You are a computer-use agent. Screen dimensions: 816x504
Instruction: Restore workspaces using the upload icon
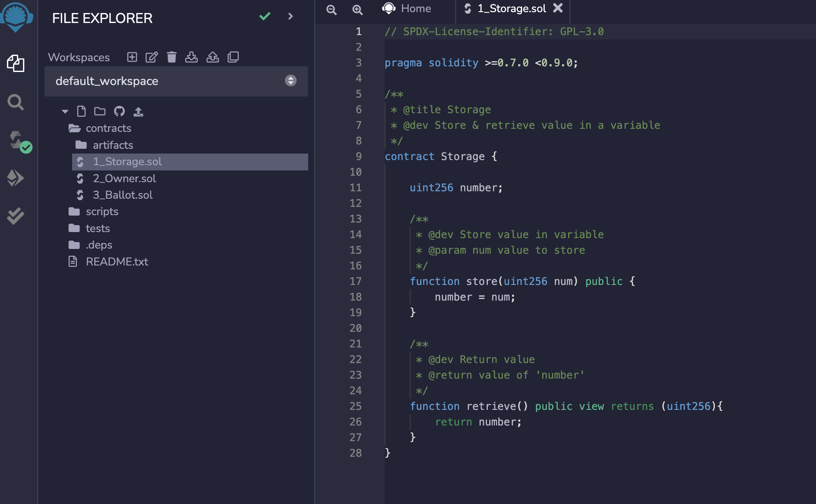click(213, 57)
